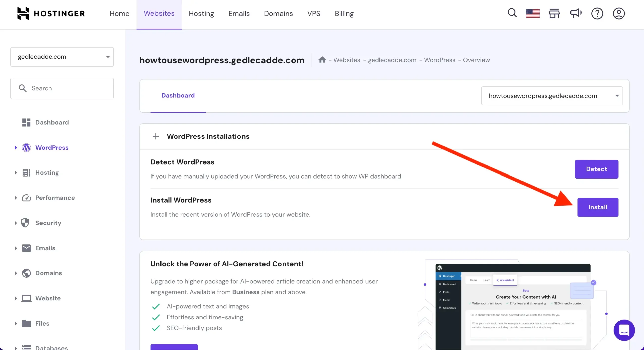Open the howtousewordpress.gedlecadde.com site dropdown
This screenshot has width=644, height=350.
click(x=552, y=96)
